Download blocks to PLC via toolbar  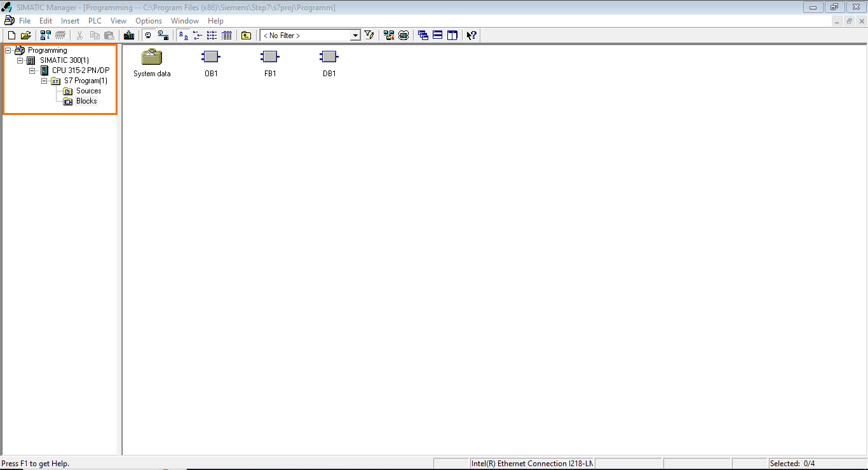129,36
